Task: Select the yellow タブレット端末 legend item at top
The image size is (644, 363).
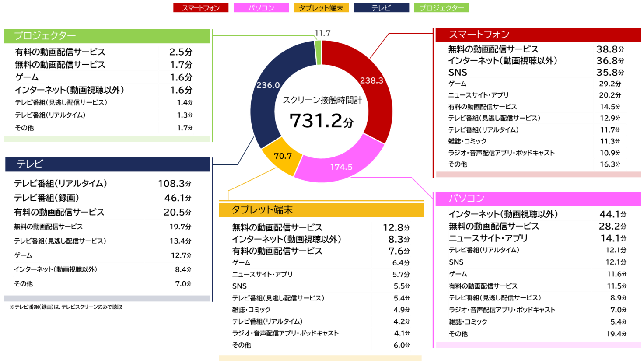Action: [321, 8]
